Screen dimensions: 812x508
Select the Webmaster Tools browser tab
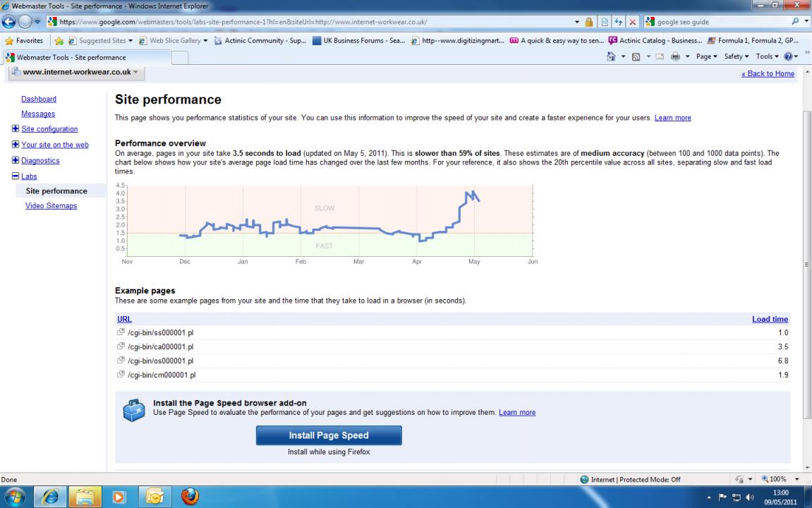tap(67, 57)
